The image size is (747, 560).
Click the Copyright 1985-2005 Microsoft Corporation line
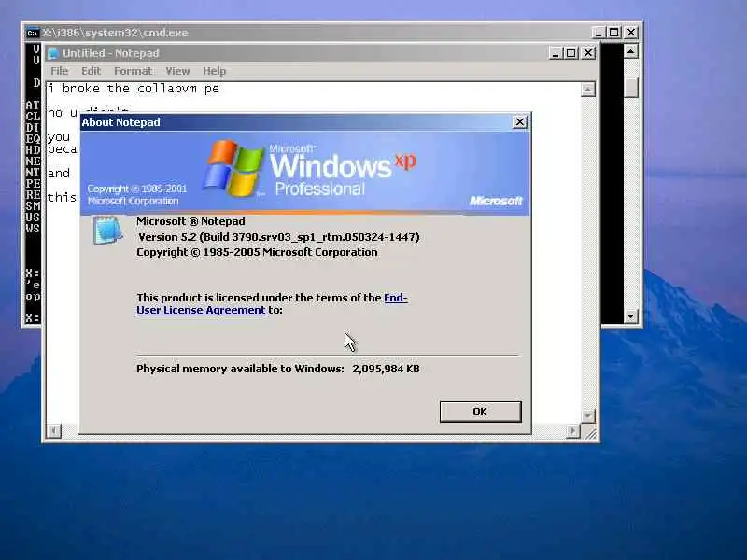(257, 252)
